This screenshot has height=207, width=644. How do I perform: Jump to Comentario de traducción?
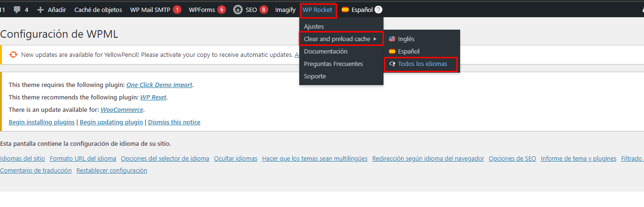pyautogui.click(x=36, y=171)
